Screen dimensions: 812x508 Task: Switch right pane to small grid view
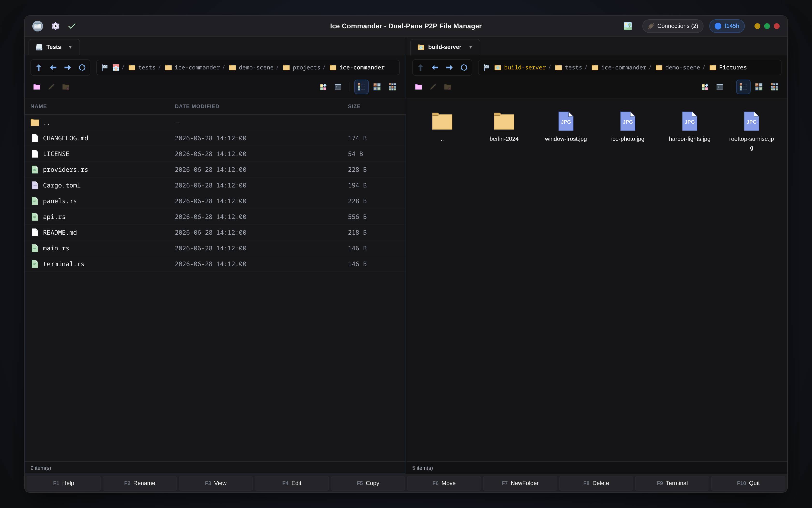[x=774, y=87]
